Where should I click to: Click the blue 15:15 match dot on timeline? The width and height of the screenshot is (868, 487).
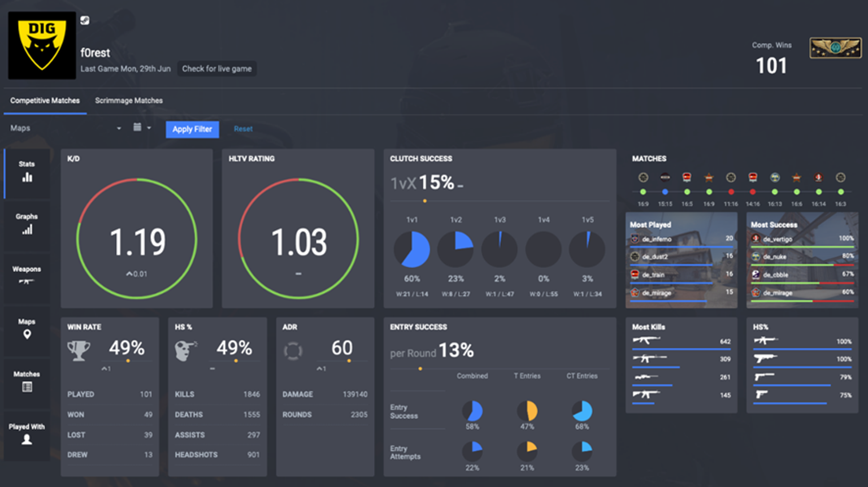pos(665,192)
